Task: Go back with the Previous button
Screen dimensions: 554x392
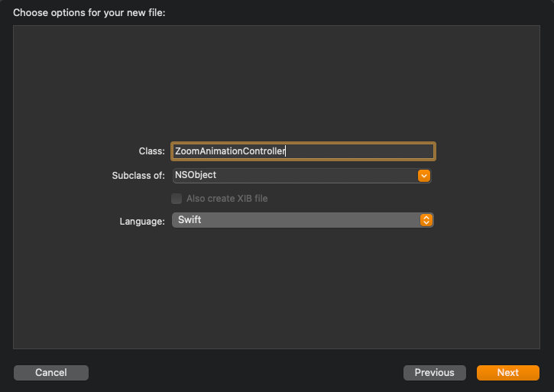Action: pyautogui.click(x=434, y=373)
